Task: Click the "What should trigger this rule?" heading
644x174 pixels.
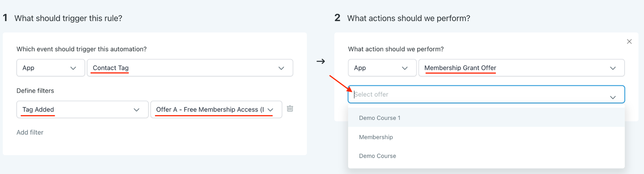Action: click(x=68, y=18)
